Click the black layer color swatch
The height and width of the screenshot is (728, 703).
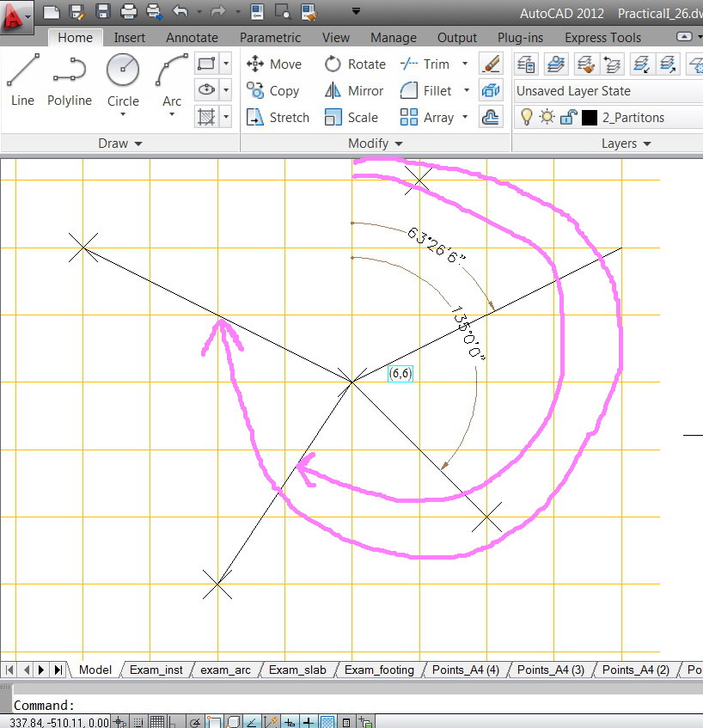[590, 118]
